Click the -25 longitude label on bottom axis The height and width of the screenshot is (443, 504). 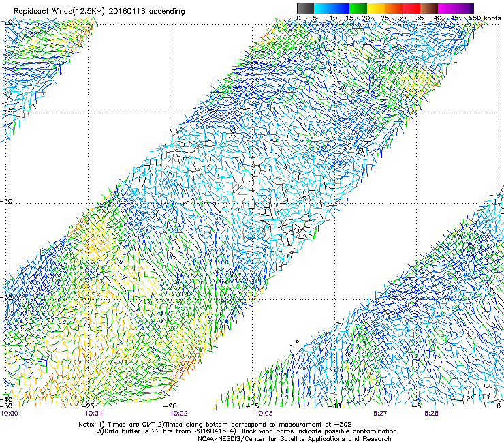point(89,406)
